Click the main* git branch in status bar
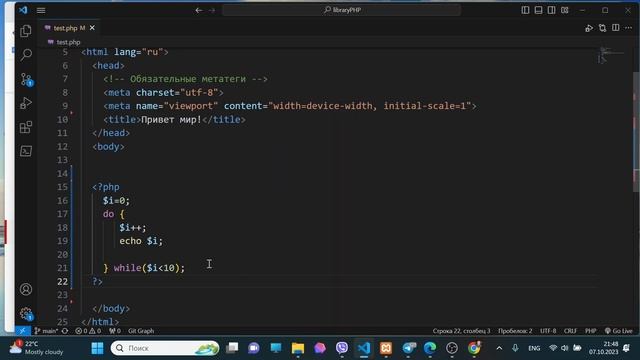The image size is (640, 360). pyautogui.click(x=46, y=331)
